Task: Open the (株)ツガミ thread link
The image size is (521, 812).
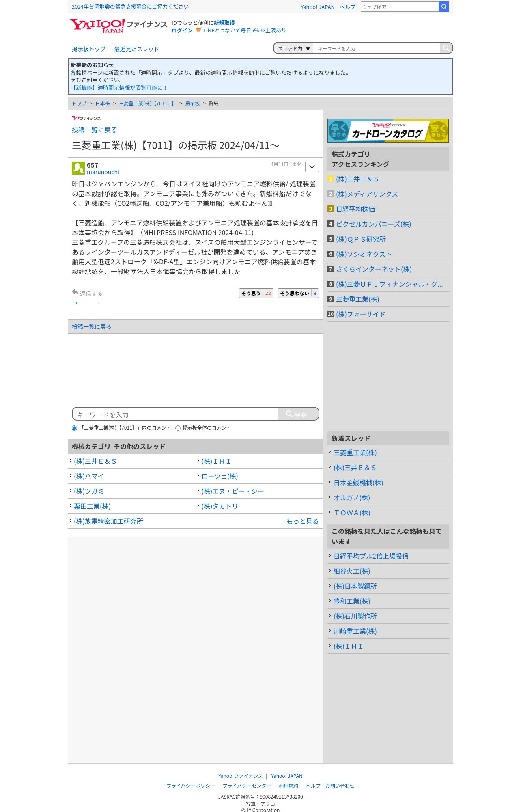Action: 89,491
